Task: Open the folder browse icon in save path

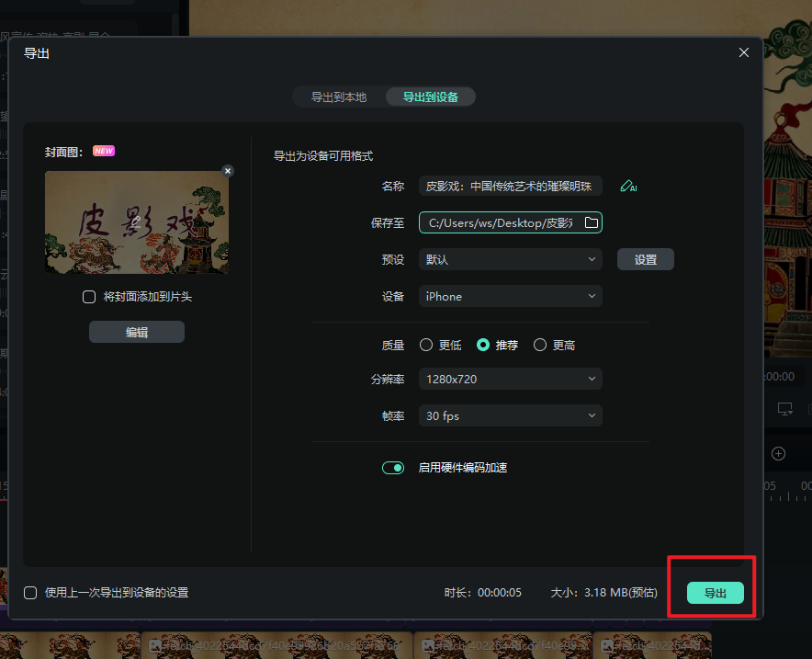Action: coord(591,222)
